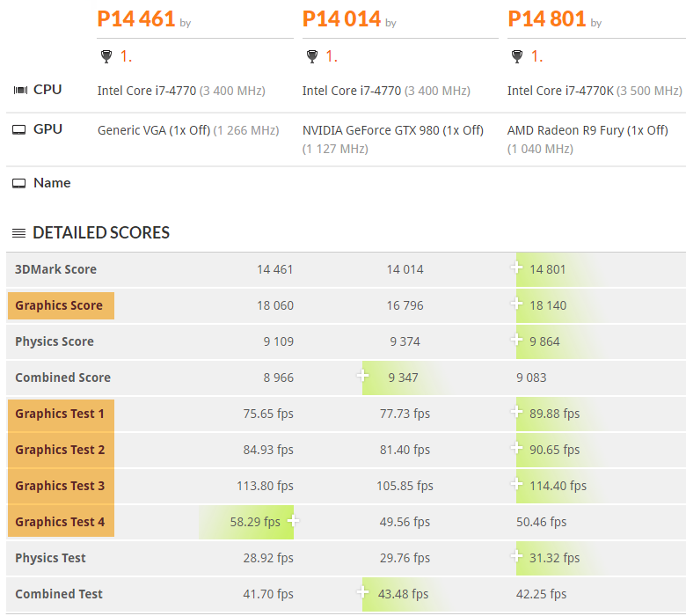Screen dimensions: 686x616
Task: Click the 28.92 fps value
Action: coord(268,558)
